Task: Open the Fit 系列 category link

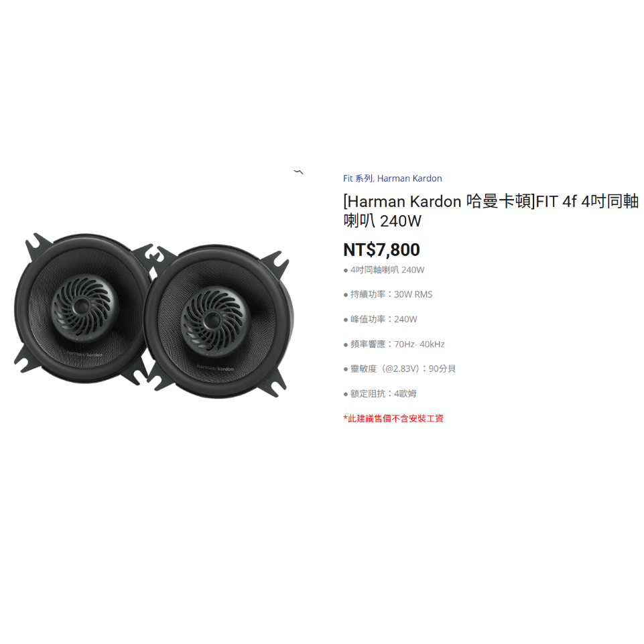Action: pyautogui.click(x=357, y=178)
